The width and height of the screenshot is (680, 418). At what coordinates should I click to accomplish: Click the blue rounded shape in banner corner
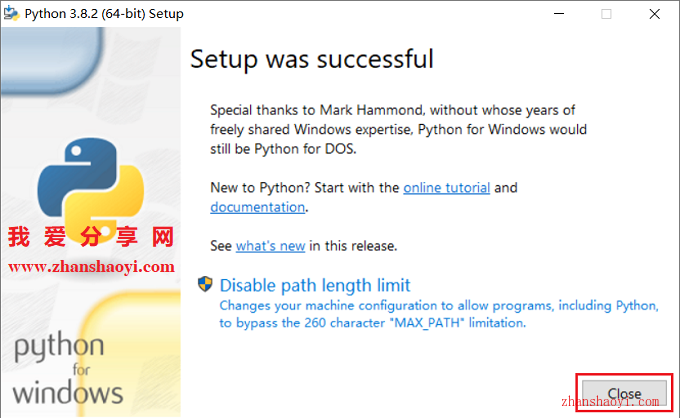coord(52,59)
